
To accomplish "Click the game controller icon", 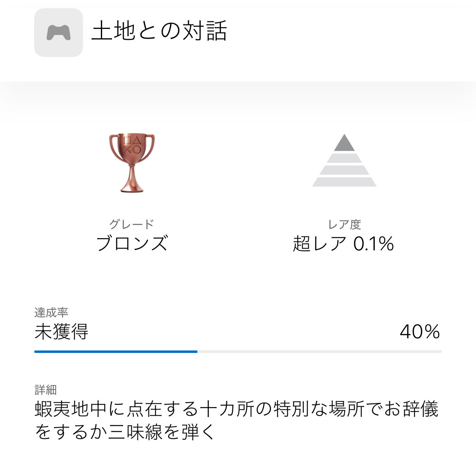I will (59, 33).
